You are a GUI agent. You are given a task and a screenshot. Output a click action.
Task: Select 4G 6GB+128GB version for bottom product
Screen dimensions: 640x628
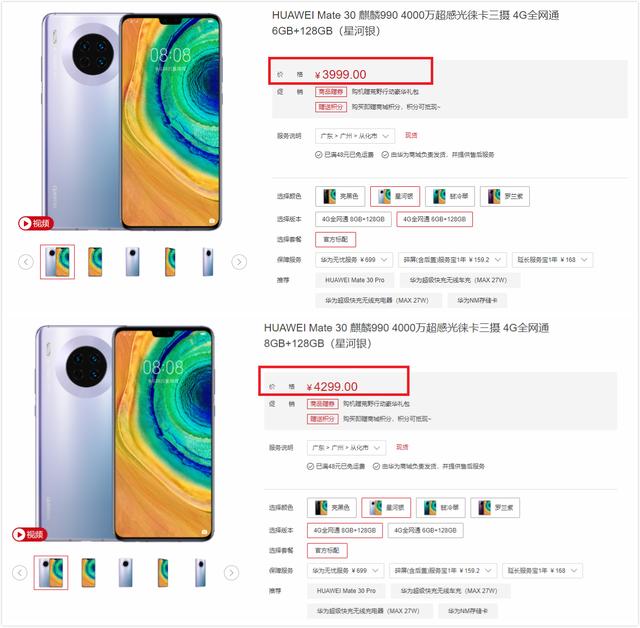click(x=425, y=530)
